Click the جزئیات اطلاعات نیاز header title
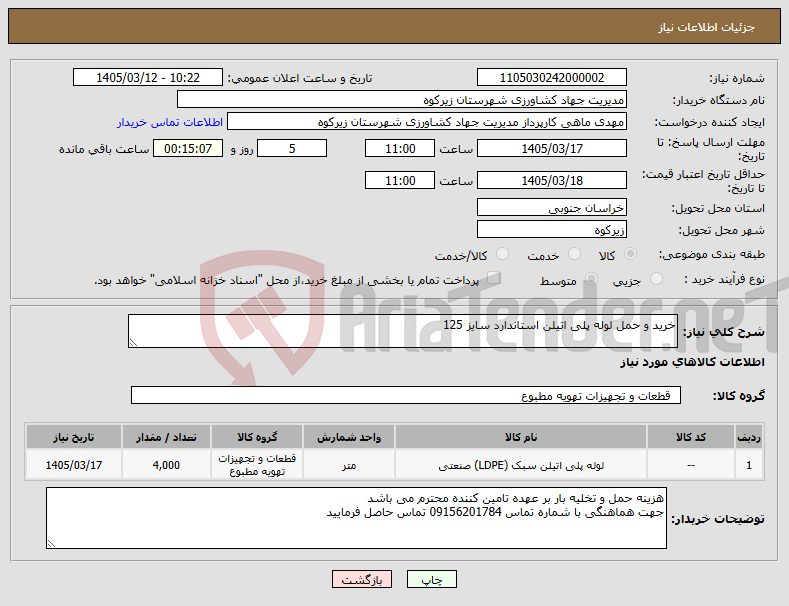 point(706,27)
